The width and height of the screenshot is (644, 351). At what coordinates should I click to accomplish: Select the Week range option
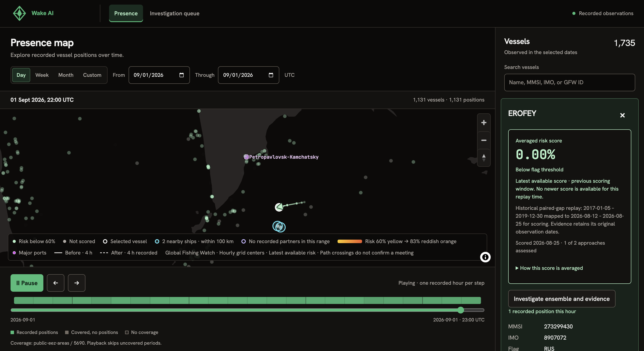pos(42,75)
